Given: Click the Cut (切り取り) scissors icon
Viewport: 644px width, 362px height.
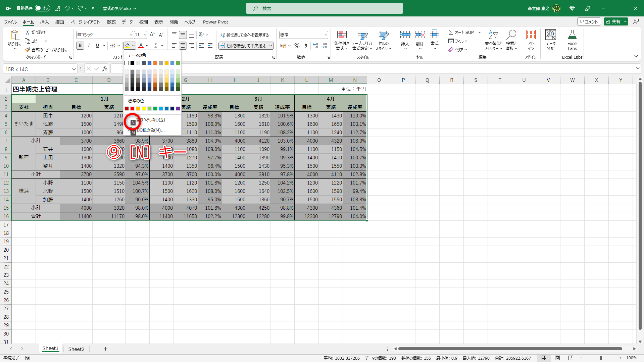Looking at the screenshot, I should coord(28,32).
